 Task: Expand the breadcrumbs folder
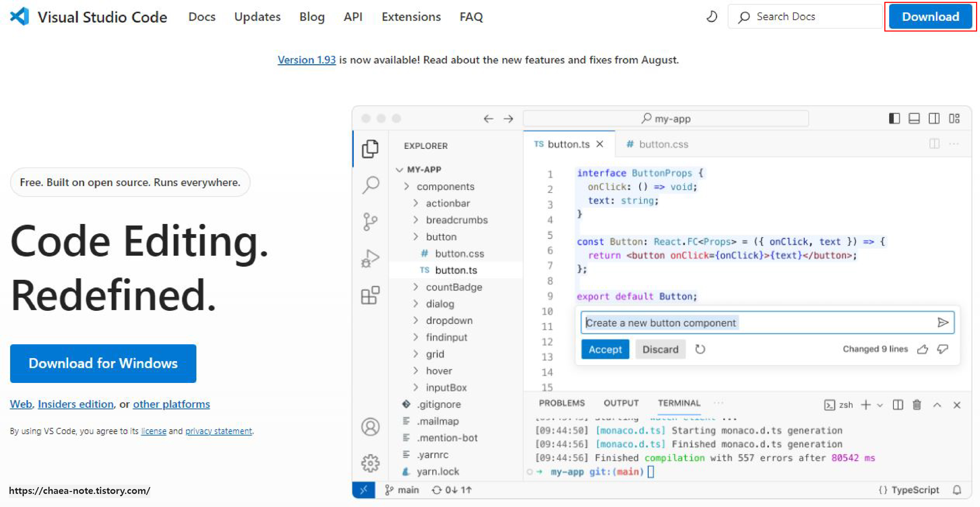click(x=416, y=220)
